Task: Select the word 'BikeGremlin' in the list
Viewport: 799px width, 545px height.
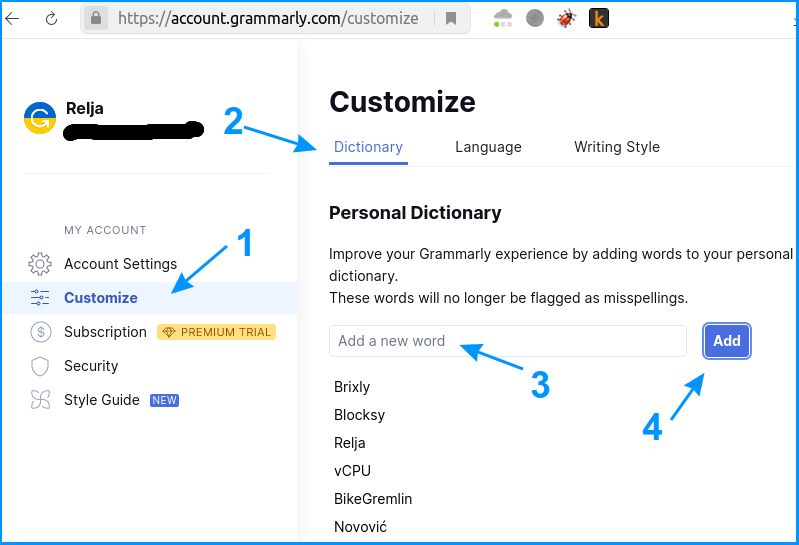Action: point(372,499)
